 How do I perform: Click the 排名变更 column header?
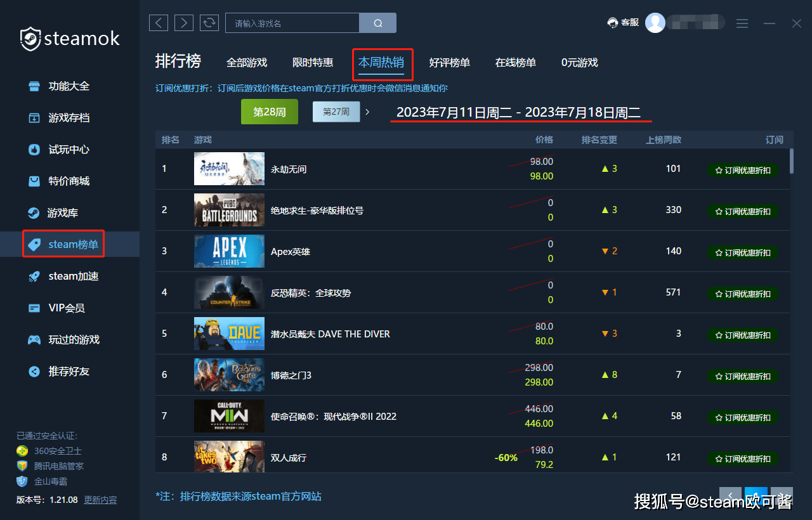[599, 140]
